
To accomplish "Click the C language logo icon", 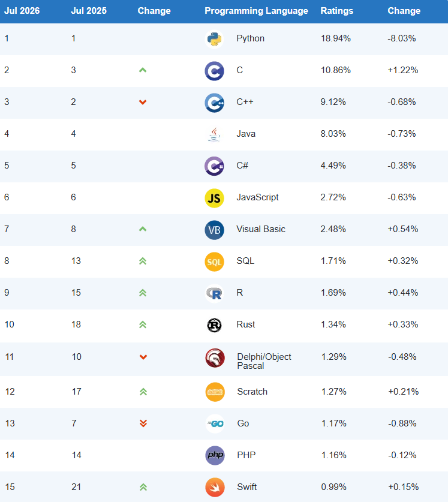I will [214, 71].
